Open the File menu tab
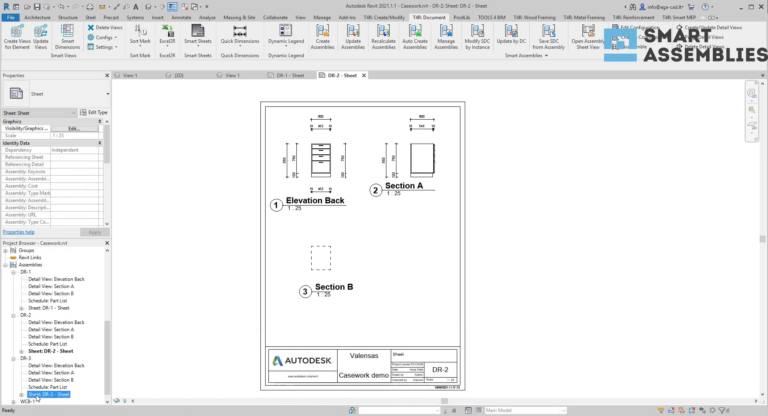 [x=10, y=17]
